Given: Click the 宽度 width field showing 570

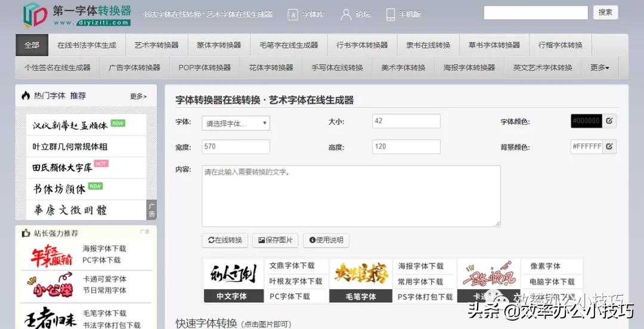Looking at the screenshot, I should (x=236, y=147).
